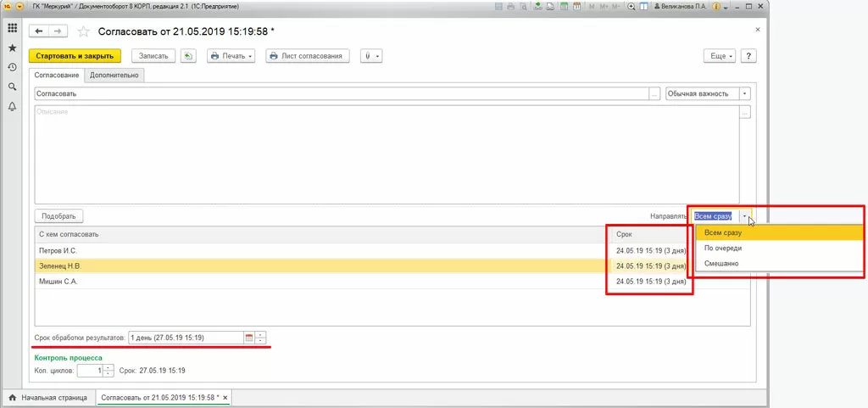Screen dimensions: 868x408
Task: Click the 'Описание' text field
Action: [x=387, y=154]
